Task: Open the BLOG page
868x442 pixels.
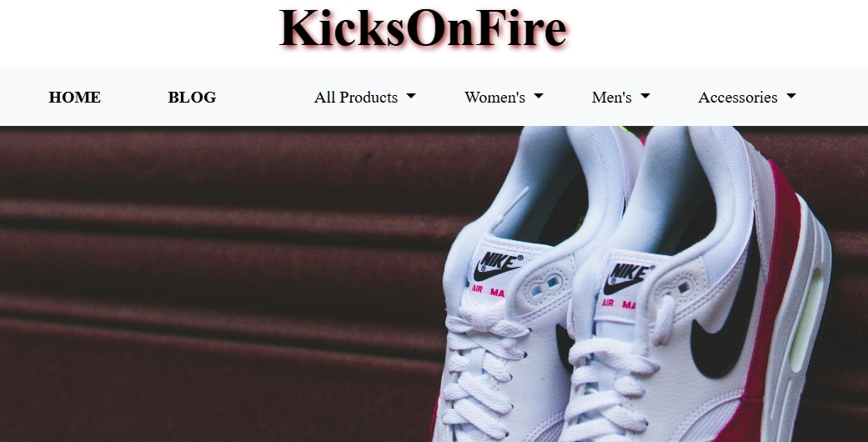Action: pos(192,97)
